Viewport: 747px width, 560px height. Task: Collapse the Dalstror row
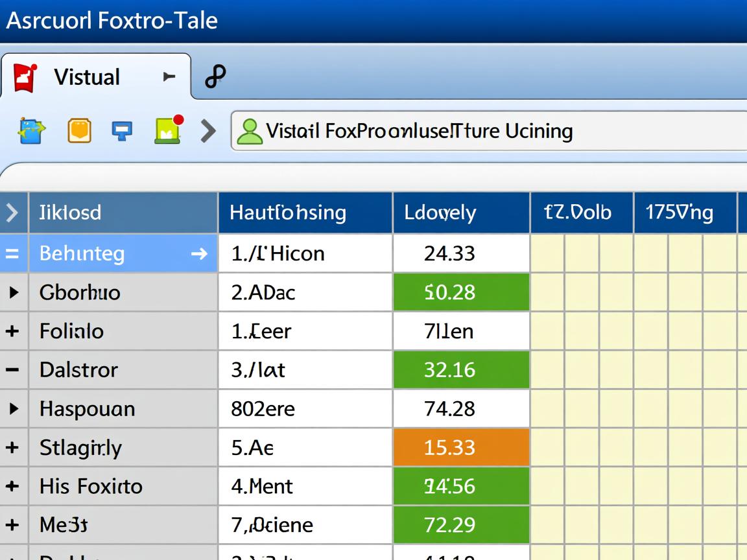click(13, 369)
